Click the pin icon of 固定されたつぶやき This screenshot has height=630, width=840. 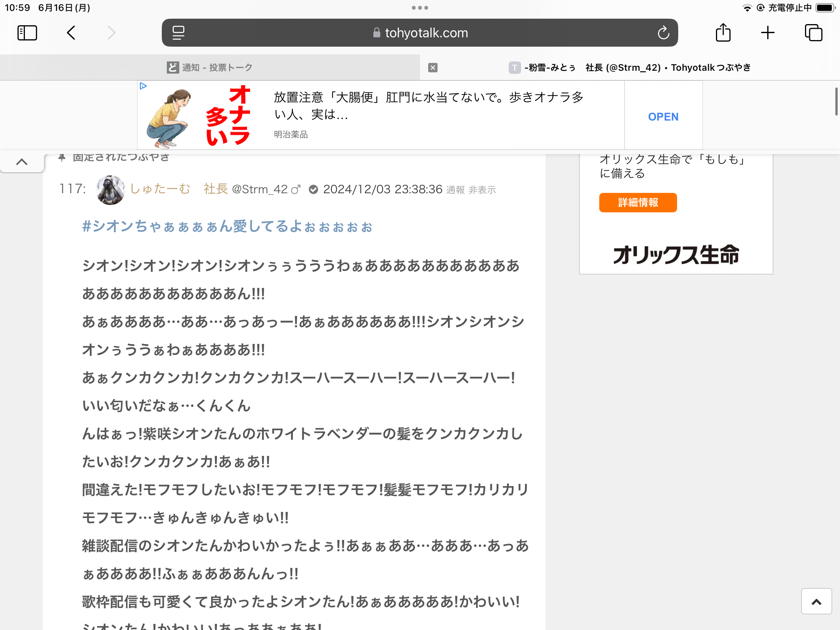point(62,157)
